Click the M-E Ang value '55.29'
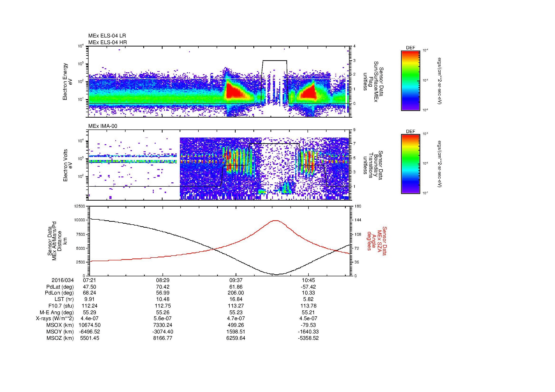Viewport: 555px width, 392px height. pos(89,312)
